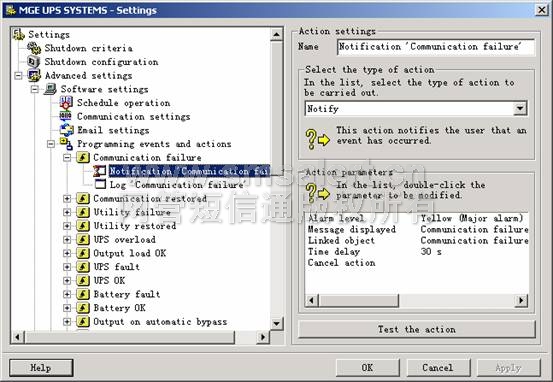Screen dimensions: 553x382
Task: Click the Help button
Action: point(41,368)
